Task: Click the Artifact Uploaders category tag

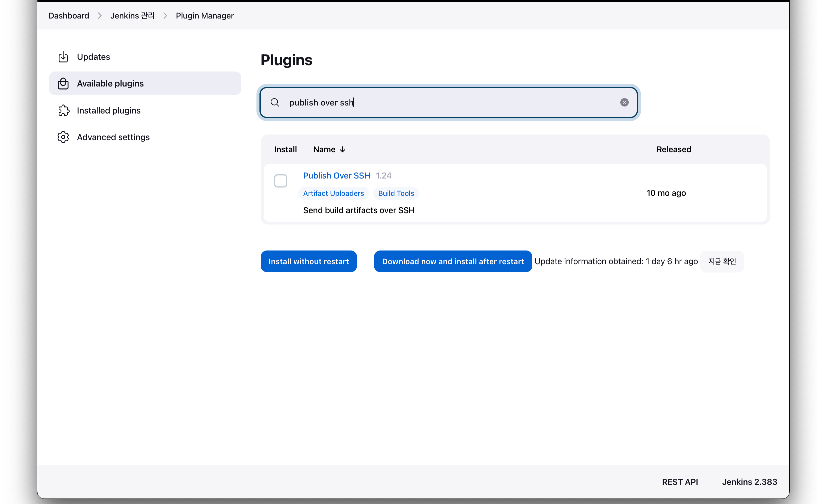Action: pos(333,193)
